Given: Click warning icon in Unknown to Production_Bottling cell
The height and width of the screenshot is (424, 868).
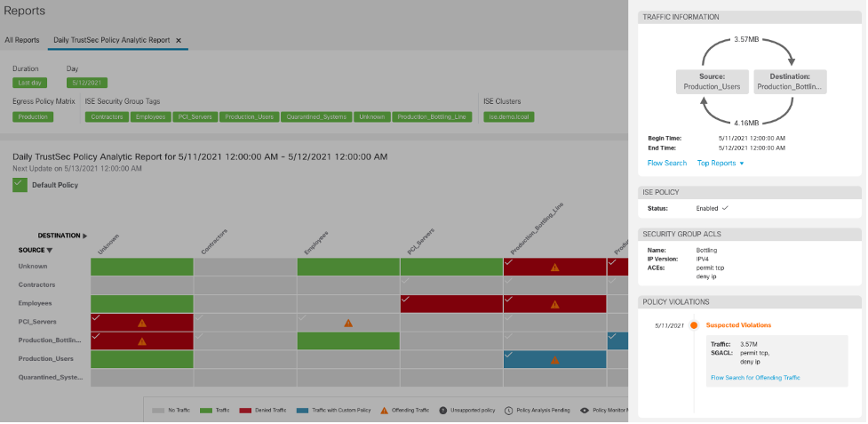Looking at the screenshot, I should 554,267.
